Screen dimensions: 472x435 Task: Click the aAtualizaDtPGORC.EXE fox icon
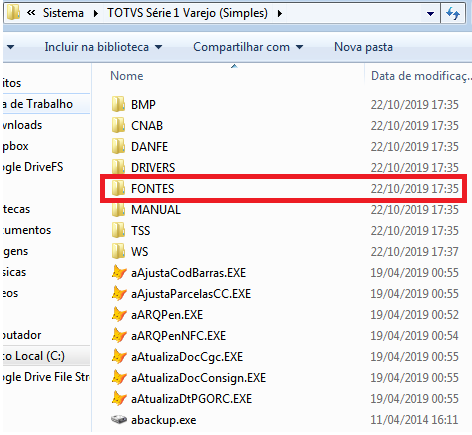click(119, 398)
